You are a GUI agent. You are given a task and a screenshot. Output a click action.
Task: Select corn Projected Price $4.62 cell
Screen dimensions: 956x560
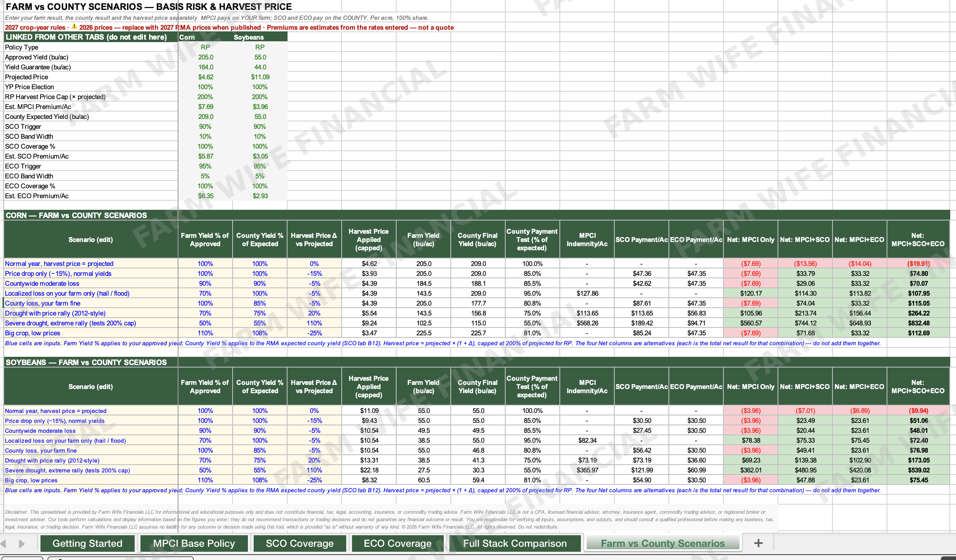click(205, 77)
